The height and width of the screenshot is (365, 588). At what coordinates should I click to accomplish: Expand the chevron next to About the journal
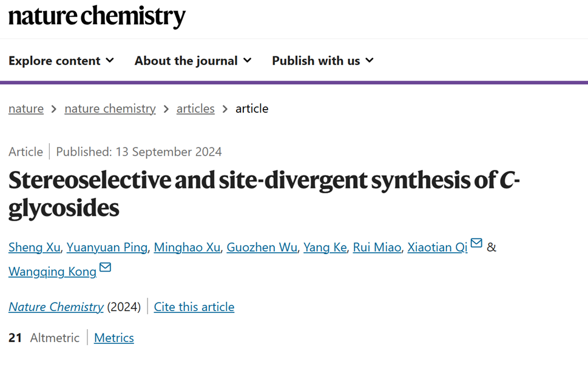click(248, 61)
